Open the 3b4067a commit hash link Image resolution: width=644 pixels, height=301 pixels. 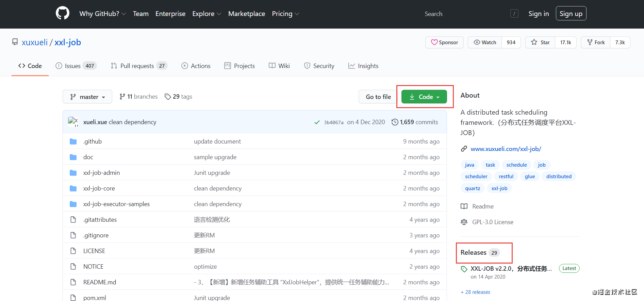coord(334,122)
